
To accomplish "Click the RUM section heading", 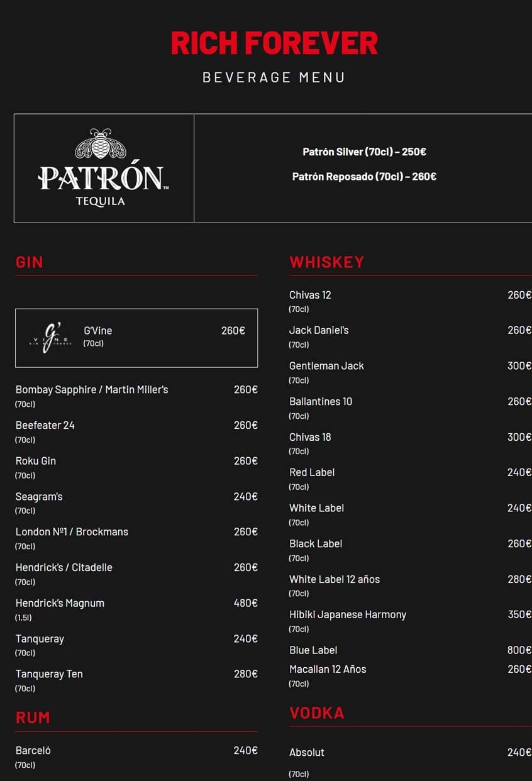I will 33,717.
